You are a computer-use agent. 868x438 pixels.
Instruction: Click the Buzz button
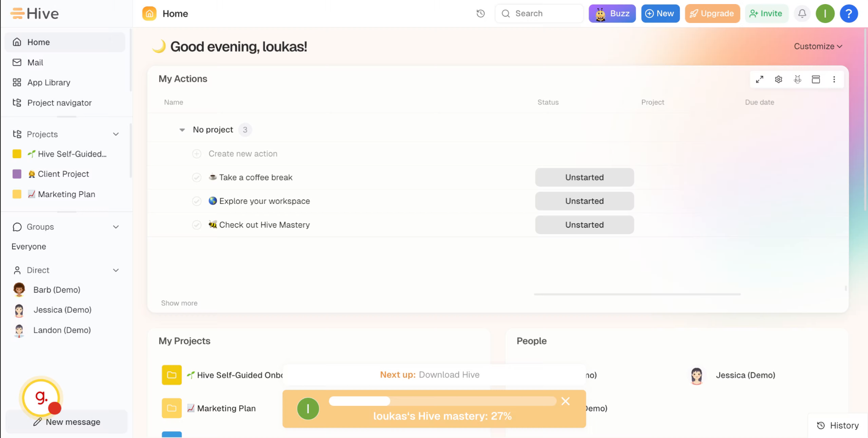tap(612, 14)
